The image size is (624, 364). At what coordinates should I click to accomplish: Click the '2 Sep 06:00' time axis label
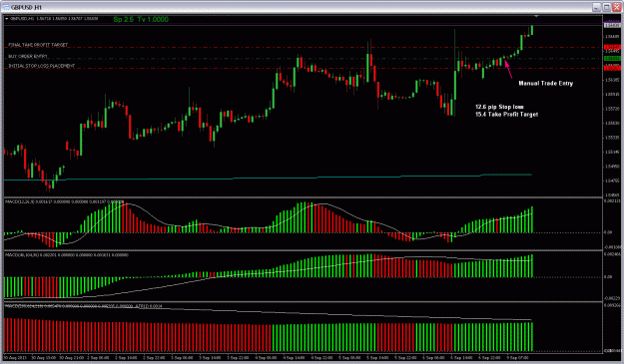point(98,358)
